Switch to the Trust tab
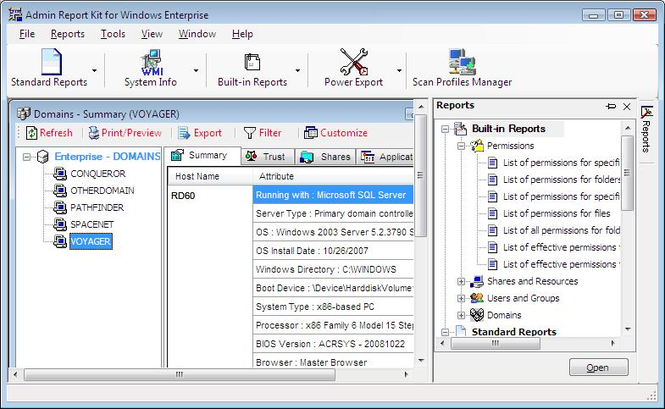Screen dimensions: 665x409 click(x=268, y=157)
